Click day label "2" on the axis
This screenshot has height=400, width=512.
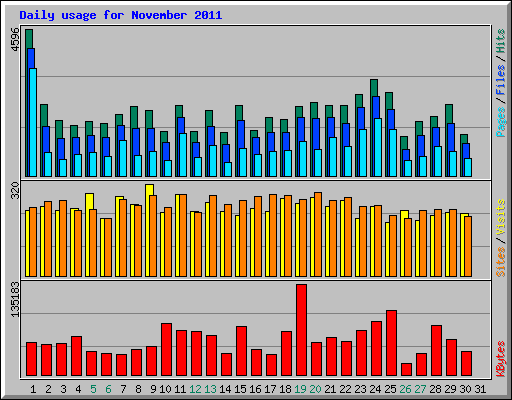(48, 389)
